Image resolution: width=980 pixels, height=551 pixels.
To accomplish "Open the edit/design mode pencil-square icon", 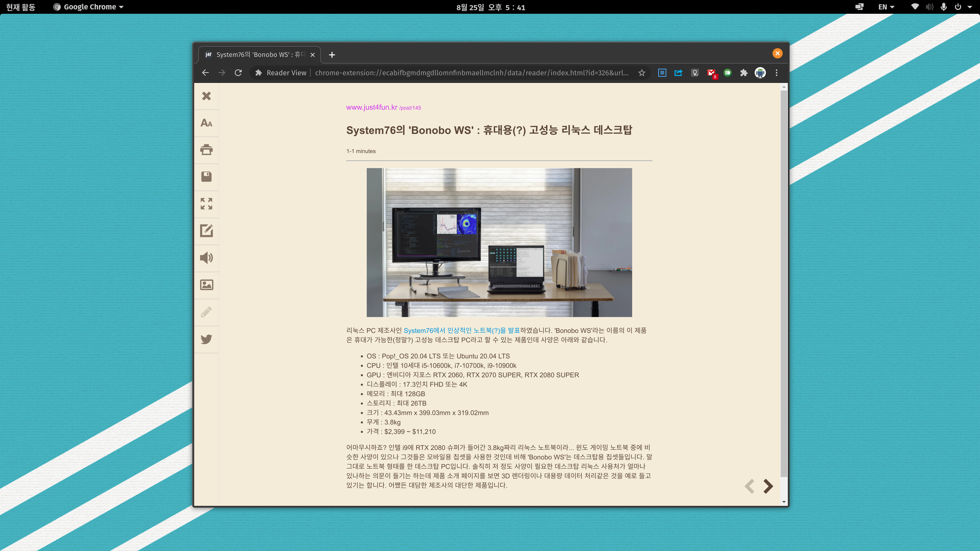I will [x=206, y=231].
